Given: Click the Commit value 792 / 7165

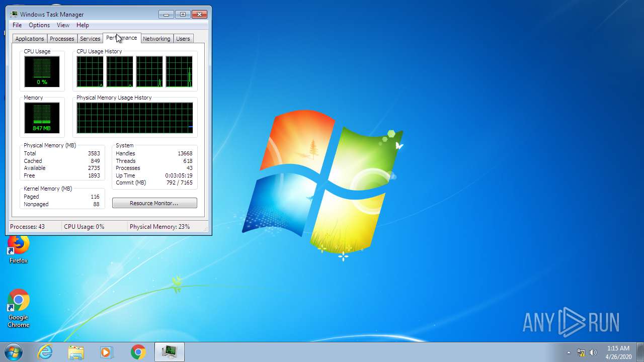Looking at the screenshot, I should point(179,183).
